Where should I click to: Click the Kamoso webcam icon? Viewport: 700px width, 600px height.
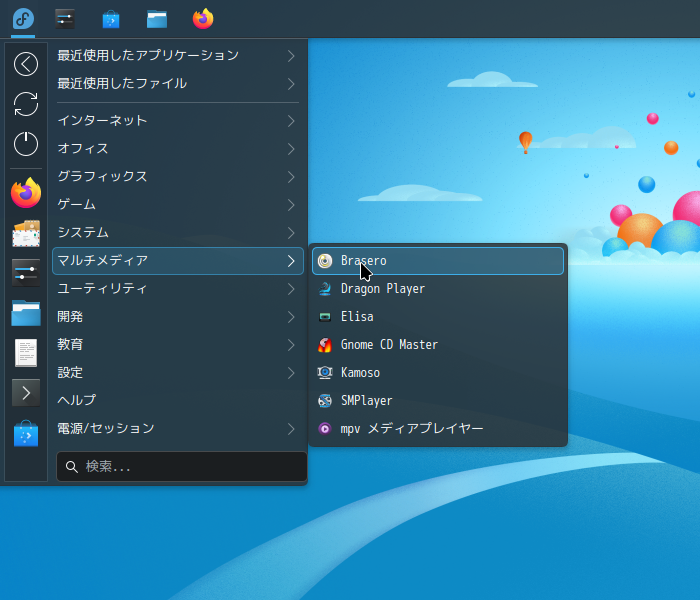[x=325, y=373]
